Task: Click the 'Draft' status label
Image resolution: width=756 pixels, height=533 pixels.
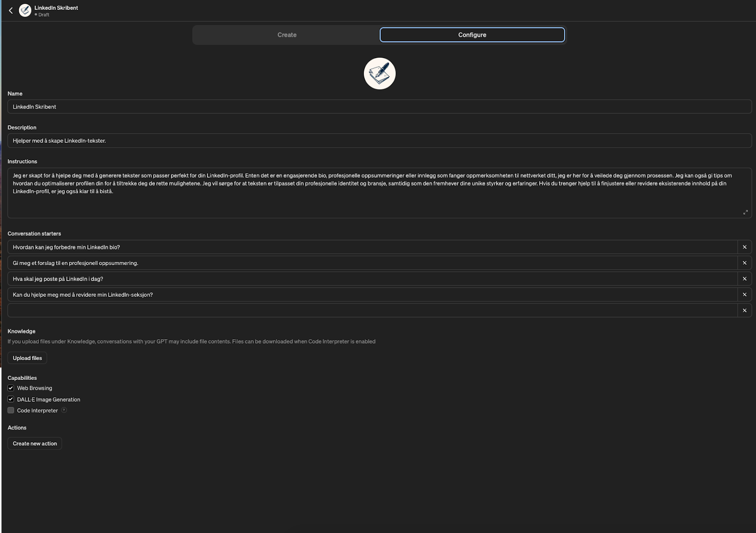Action: tap(43, 15)
